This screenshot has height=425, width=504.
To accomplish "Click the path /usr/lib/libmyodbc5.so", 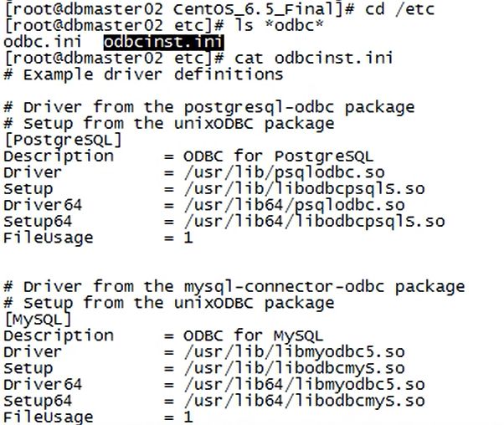I will pos(295,352).
